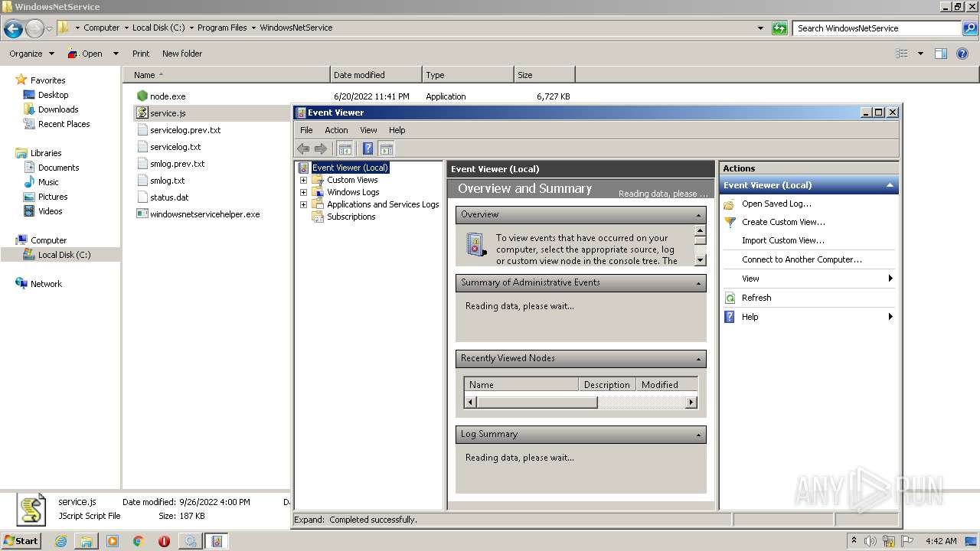Open Local Disk (C:) in navigation pane
The height and width of the screenshot is (551, 980).
(64, 255)
